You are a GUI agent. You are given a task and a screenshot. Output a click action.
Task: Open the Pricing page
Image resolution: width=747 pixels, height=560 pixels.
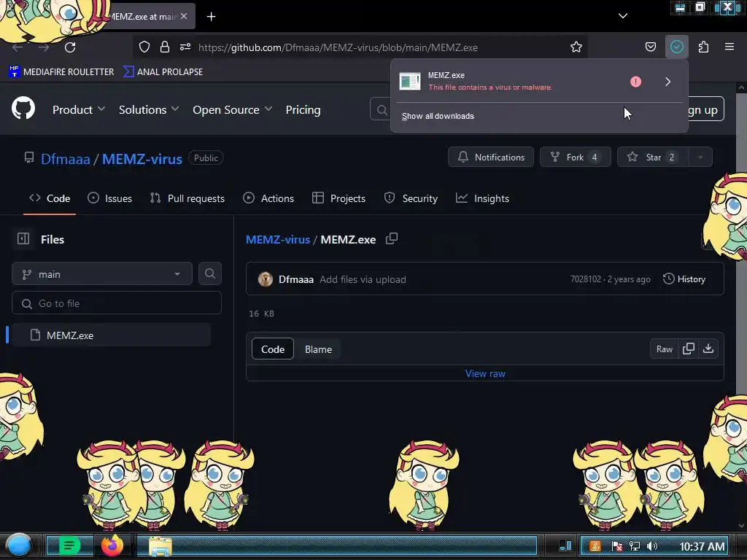303,109
